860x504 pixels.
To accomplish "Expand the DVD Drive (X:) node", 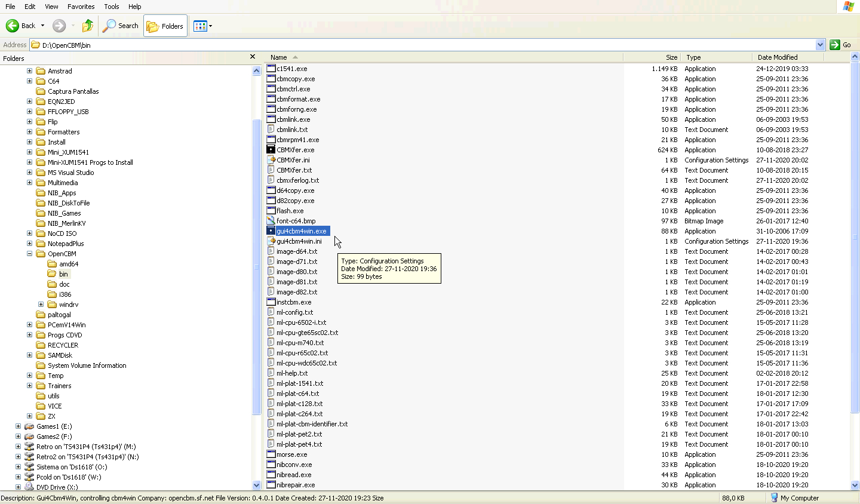I will coord(18,487).
